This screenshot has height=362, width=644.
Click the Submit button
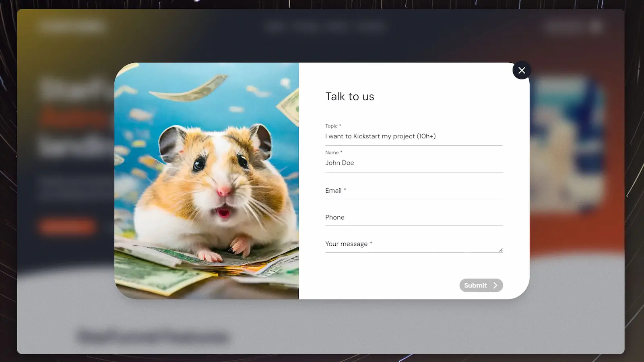pyautogui.click(x=481, y=285)
